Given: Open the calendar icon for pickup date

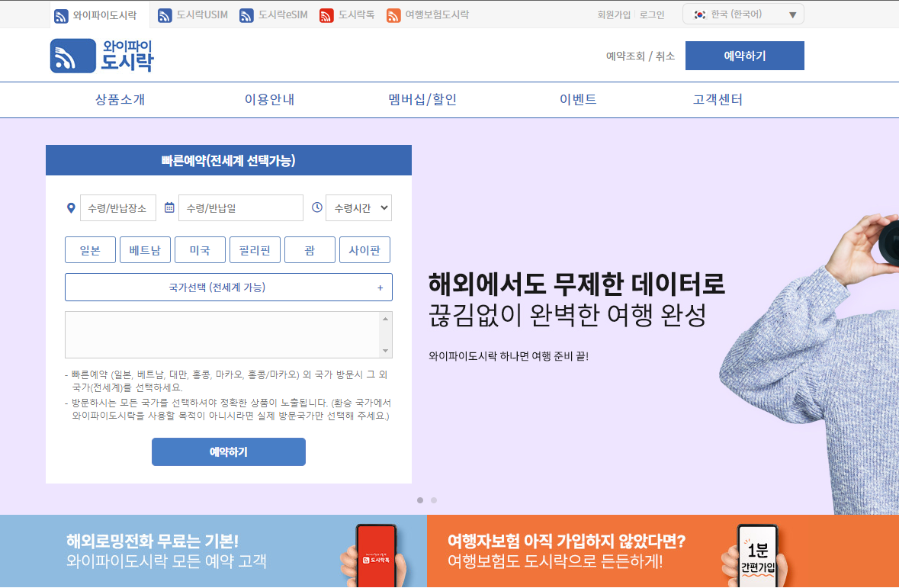Looking at the screenshot, I should (169, 207).
